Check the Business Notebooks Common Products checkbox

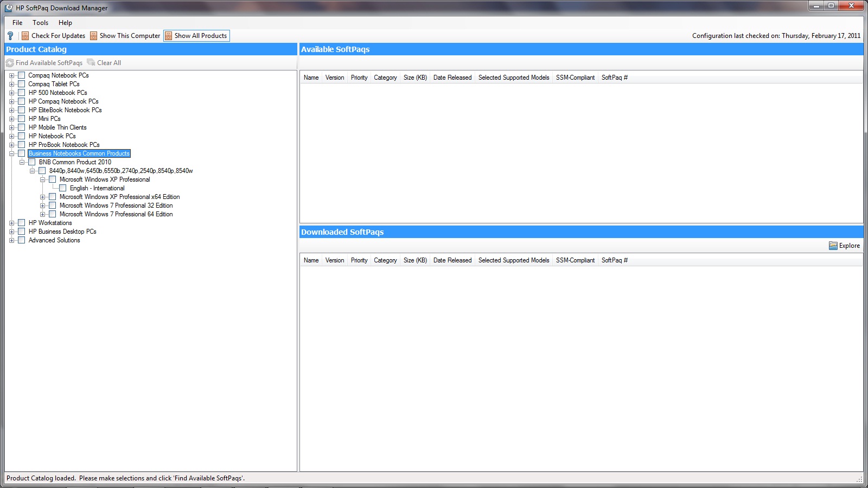[22, 153]
